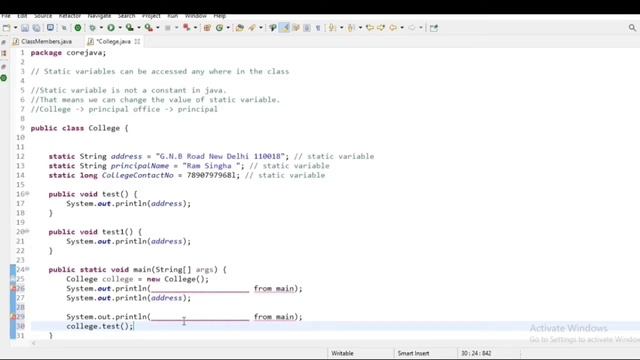Expand the Coverage dropdown arrow

click(x=139, y=28)
